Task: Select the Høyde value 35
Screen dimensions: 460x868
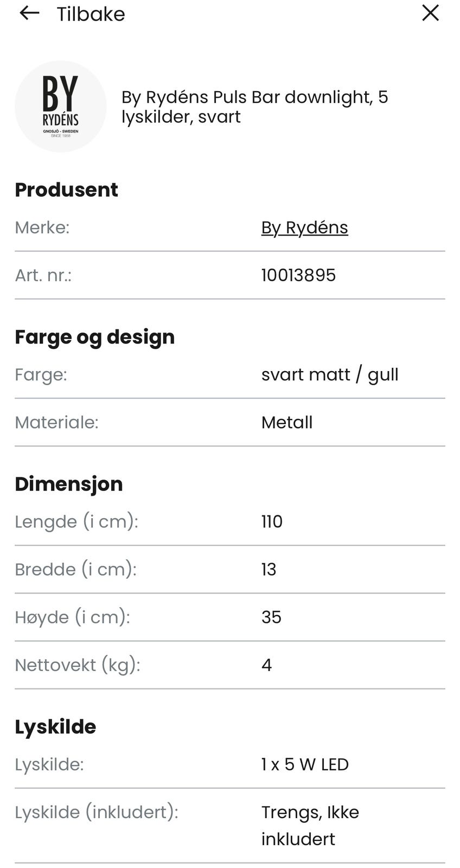Action: [x=271, y=617]
